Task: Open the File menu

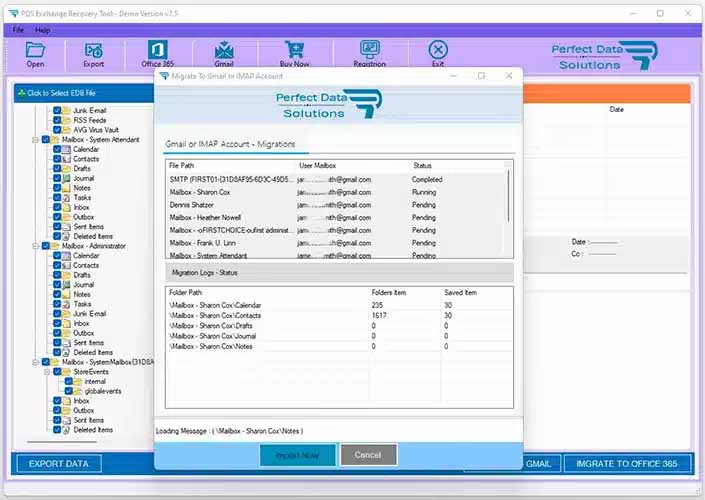Action: tap(18, 30)
